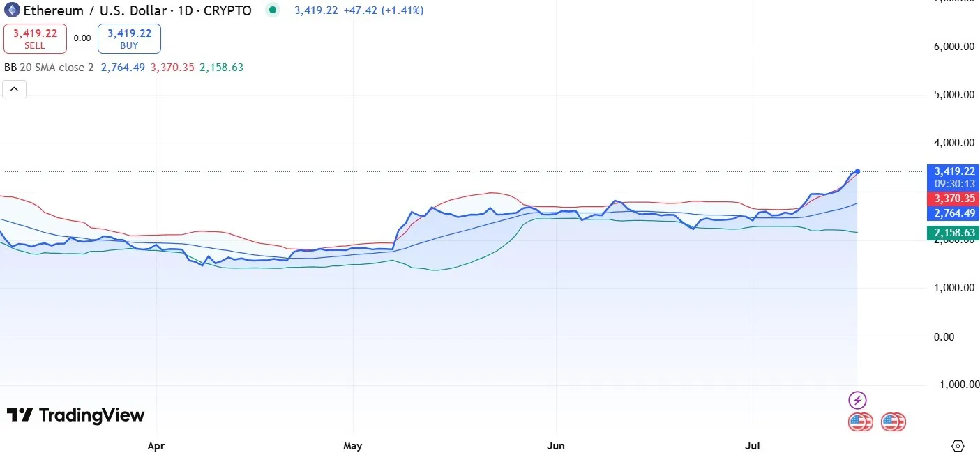
Task: Click the green market status dot
Action: click(x=272, y=10)
